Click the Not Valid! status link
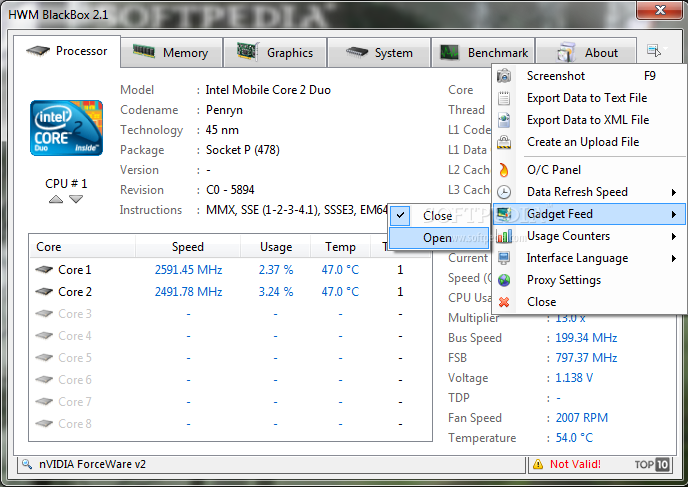688x487 pixels. tap(575, 464)
